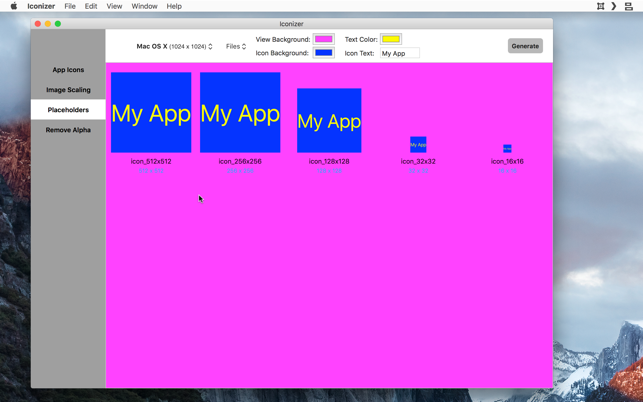Viewport: 643px width, 402px height.
Task: Open the Files output dropdown
Action: (x=236, y=46)
